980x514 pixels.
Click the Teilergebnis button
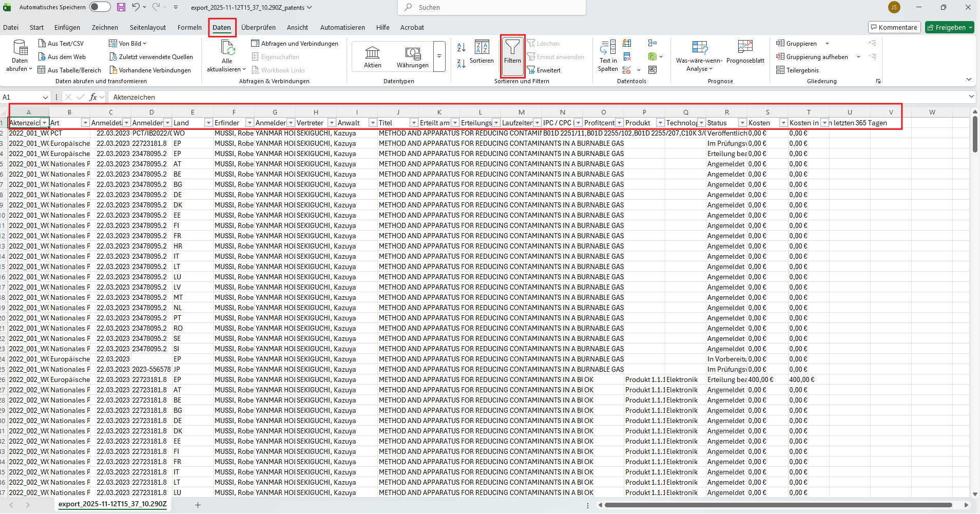[x=797, y=70]
